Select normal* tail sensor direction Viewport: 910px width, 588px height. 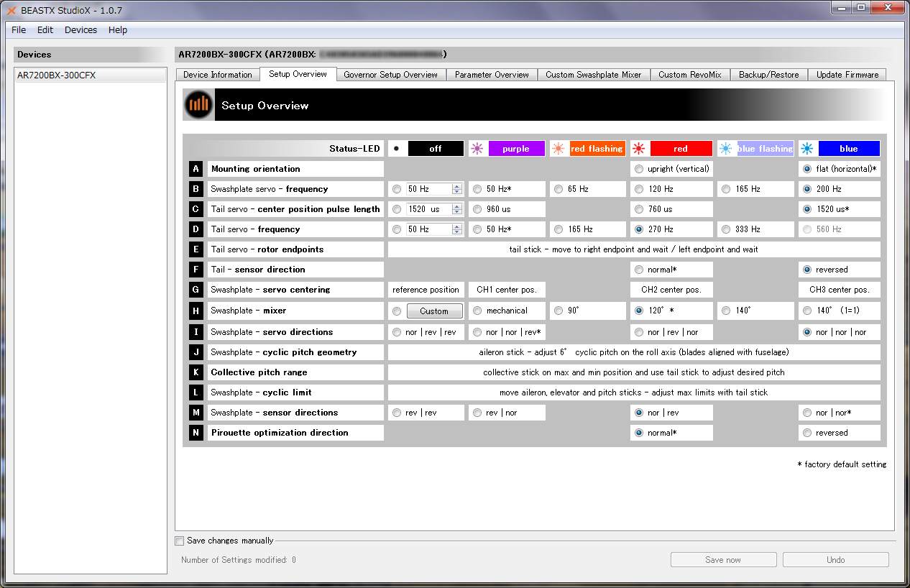pyautogui.click(x=639, y=270)
